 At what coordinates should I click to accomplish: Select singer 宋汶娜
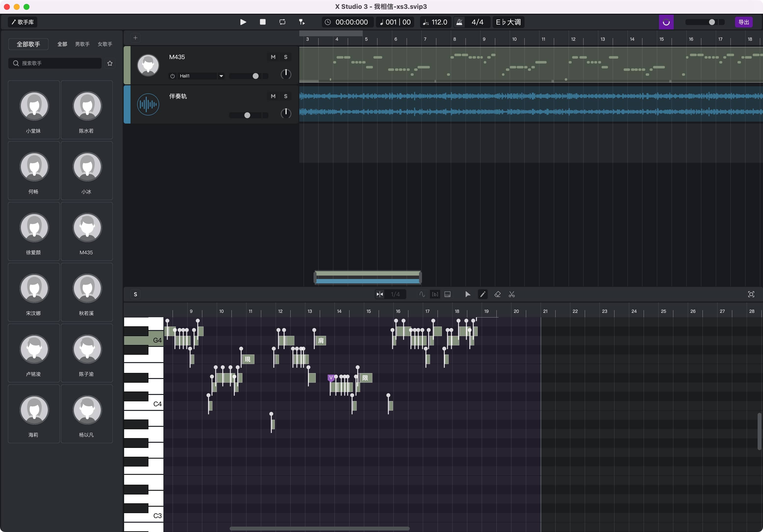tap(34, 292)
